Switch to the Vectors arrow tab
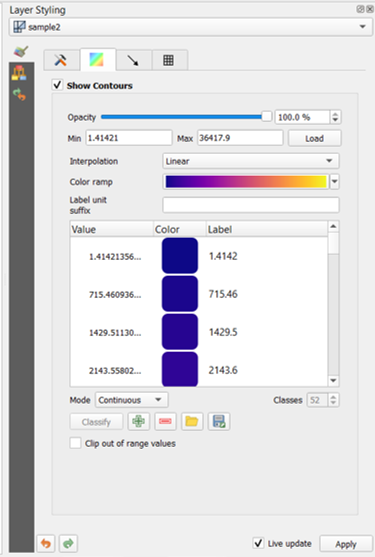 134,60
